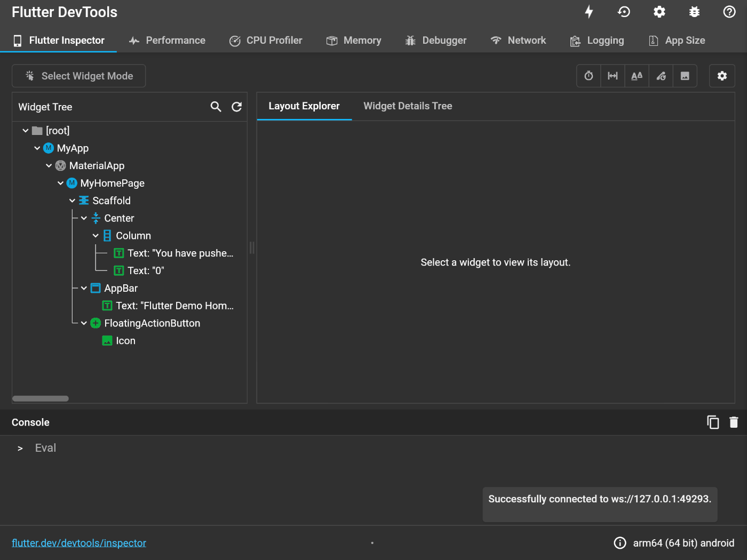Open inspector settings gear button
This screenshot has width=747, height=560.
(x=722, y=76)
